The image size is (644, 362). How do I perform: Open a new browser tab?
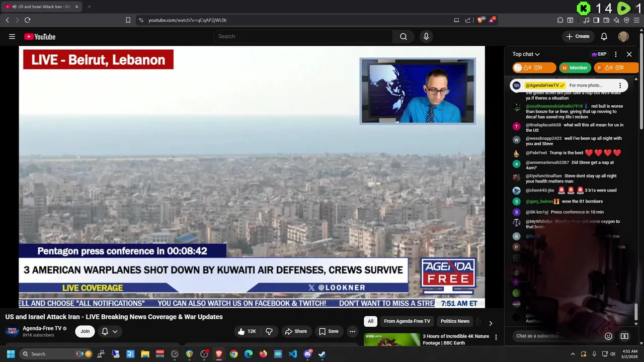pyautogui.click(x=89, y=7)
